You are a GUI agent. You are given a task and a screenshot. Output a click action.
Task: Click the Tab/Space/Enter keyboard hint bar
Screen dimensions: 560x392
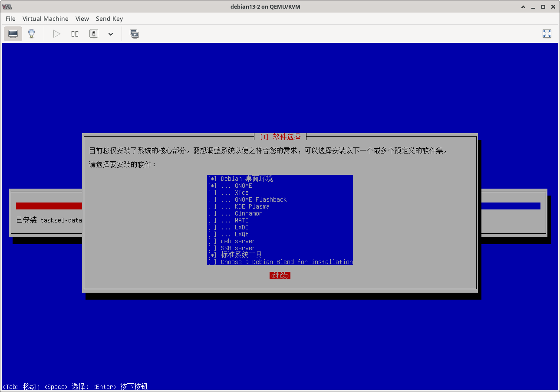point(75,386)
